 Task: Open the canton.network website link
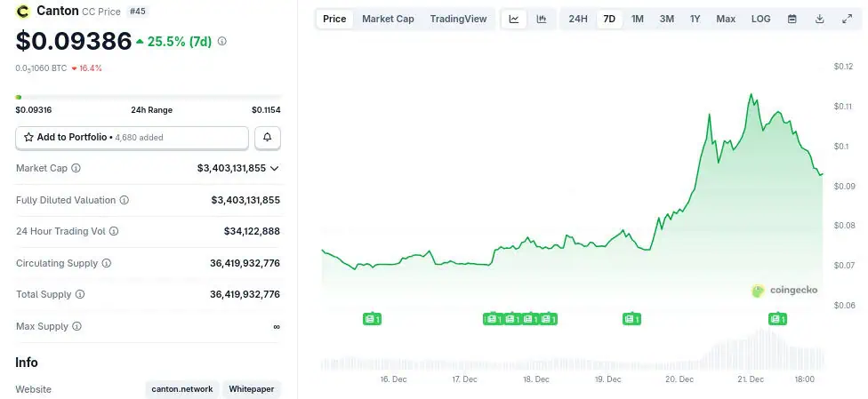[181, 389]
